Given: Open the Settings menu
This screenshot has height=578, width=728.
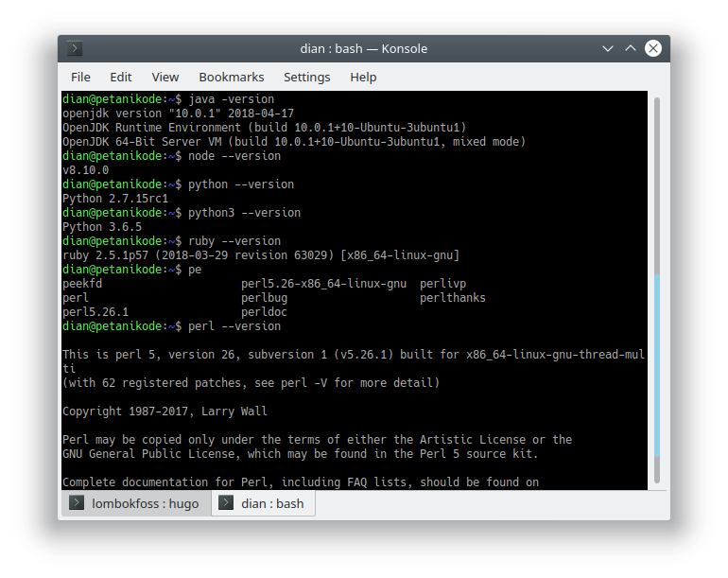Looking at the screenshot, I should [307, 78].
